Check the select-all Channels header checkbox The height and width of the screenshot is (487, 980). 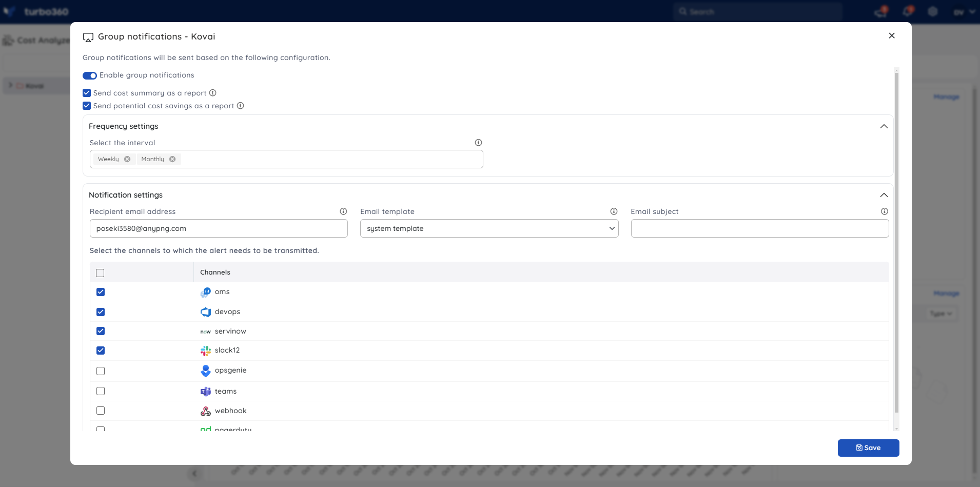pos(100,273)
